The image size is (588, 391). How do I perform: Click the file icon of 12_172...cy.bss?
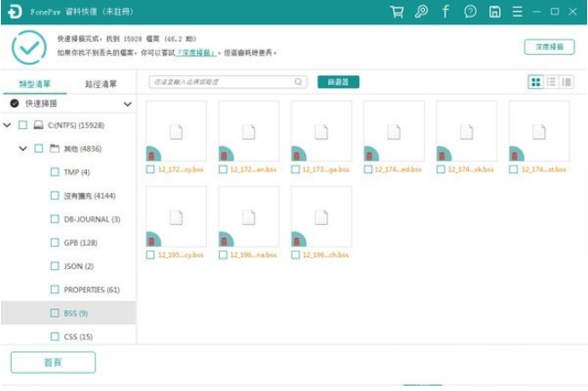point(177,132)
